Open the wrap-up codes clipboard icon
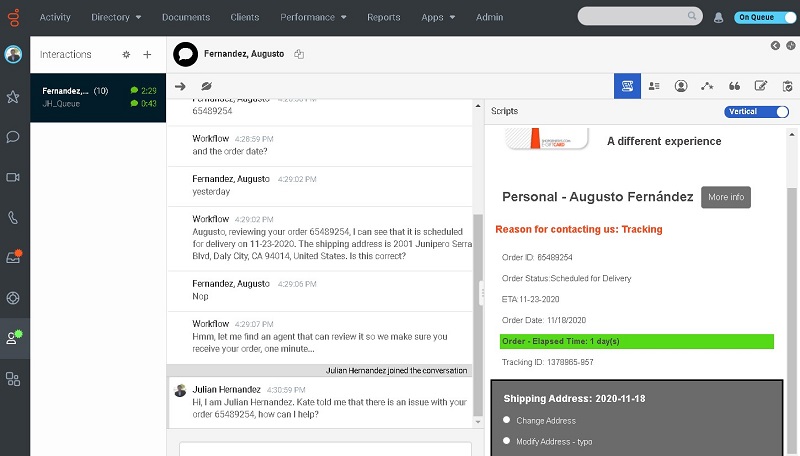The width and height of the screenshot is (800, 456). point(787,86)
